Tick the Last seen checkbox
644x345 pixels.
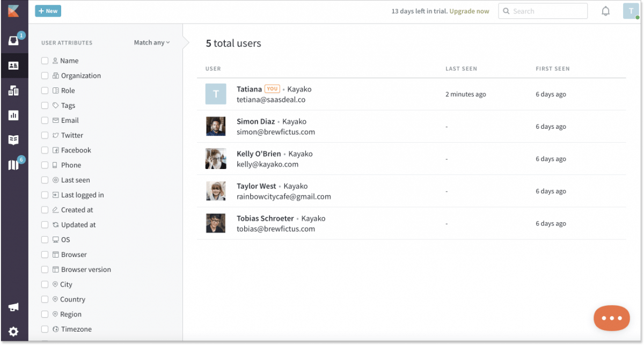pos(45,180)
